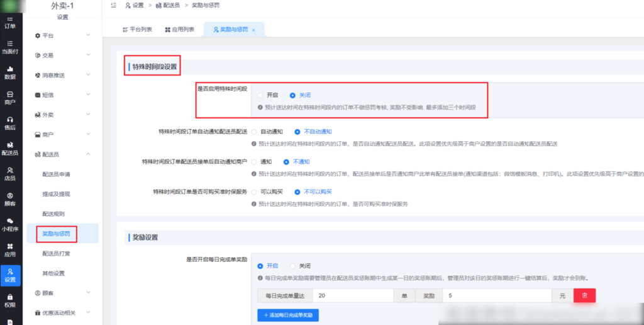Choose 不自动通知 radio option
The image size is (644, 325).
(x=313, y=132)
